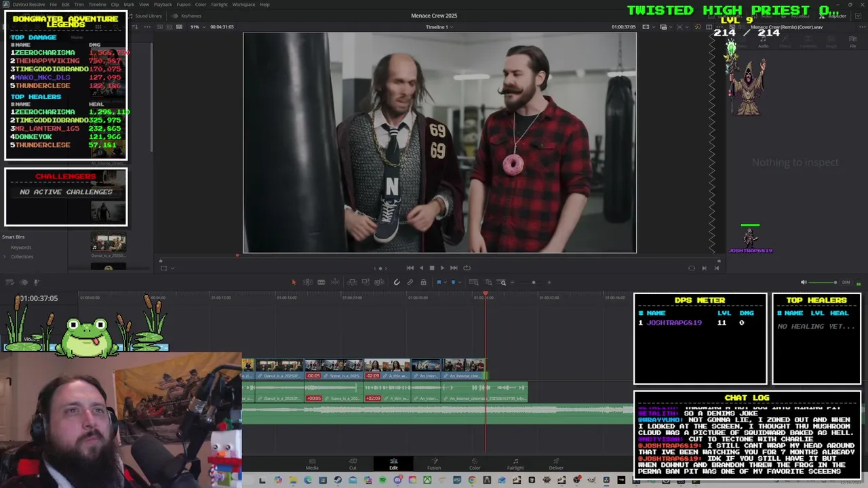Click the match frame icon below viewer
868x488 pixels.
(691, 268)
